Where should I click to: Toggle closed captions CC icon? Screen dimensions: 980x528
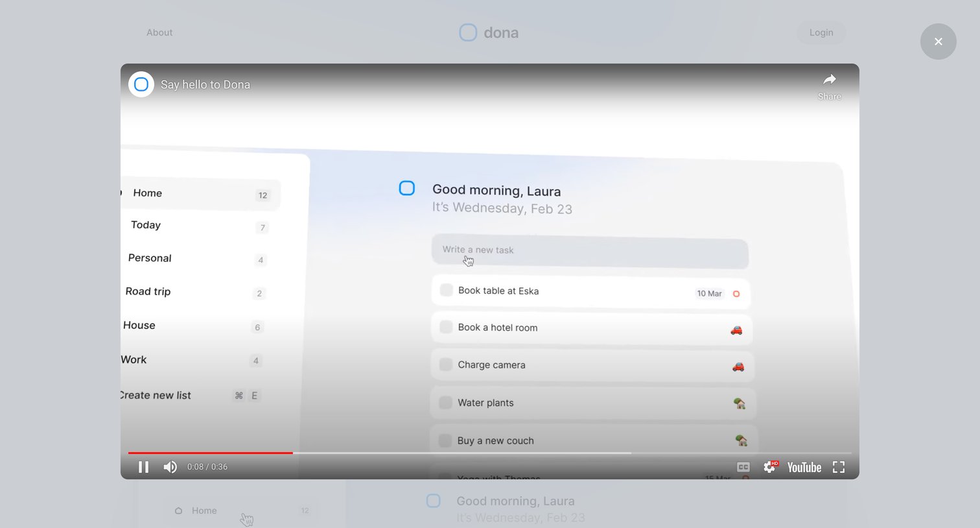point(743,467)
